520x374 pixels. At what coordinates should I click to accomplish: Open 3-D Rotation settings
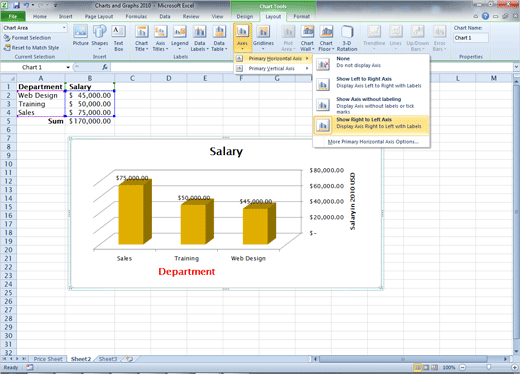[x=347, y=38]
